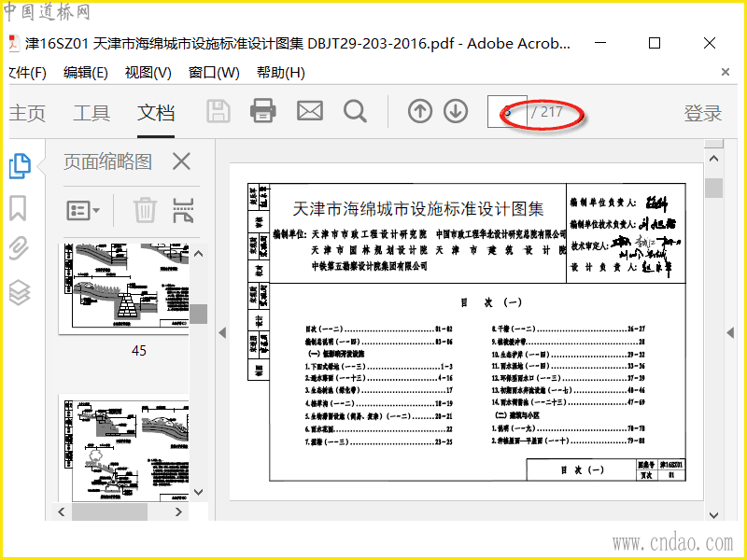
Task: Open the 编辑(E) menu
Action: click(x=86, y=73)
